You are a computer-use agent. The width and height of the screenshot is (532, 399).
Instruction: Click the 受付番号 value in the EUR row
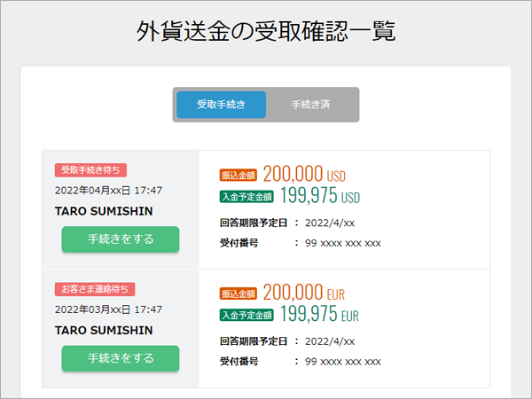point(342,362)
